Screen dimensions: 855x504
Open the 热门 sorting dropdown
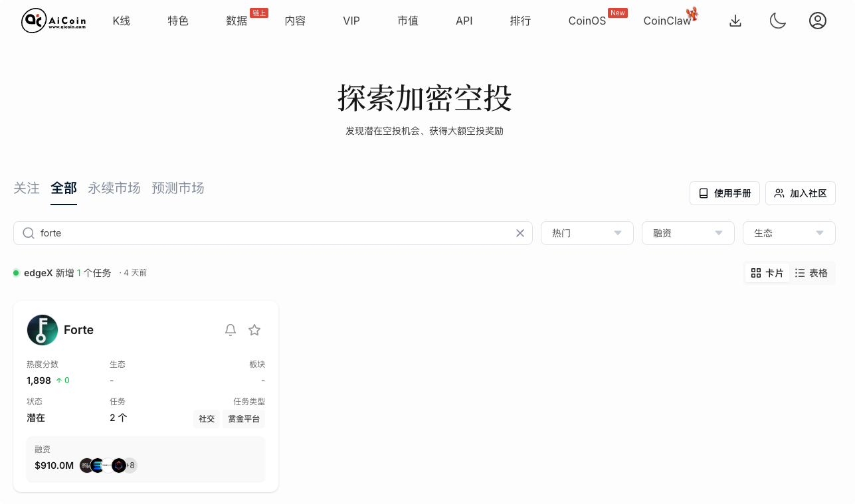click(x=587, y=233)
